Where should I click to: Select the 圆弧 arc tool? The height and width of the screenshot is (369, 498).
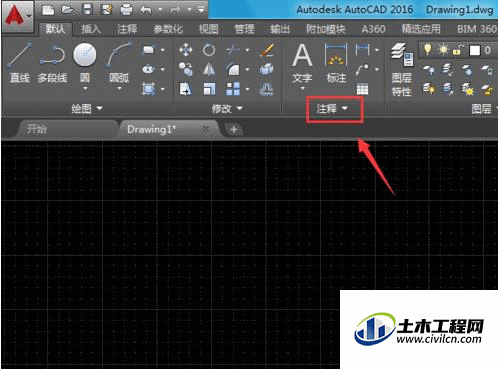click(x=119, y=62)
